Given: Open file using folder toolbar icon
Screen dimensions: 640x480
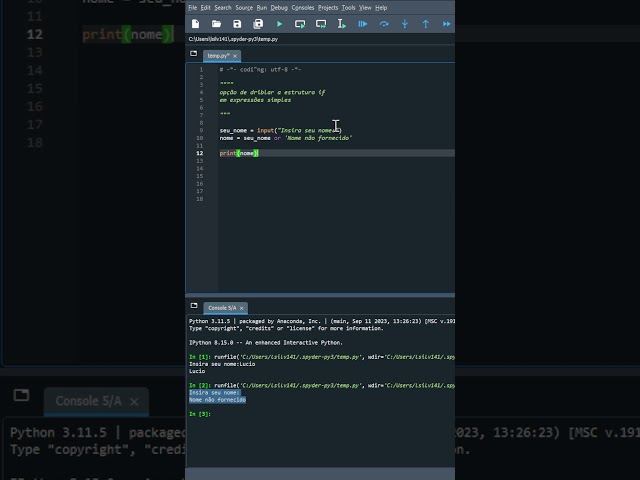Looking at the screenshot, I should point(216,24).
